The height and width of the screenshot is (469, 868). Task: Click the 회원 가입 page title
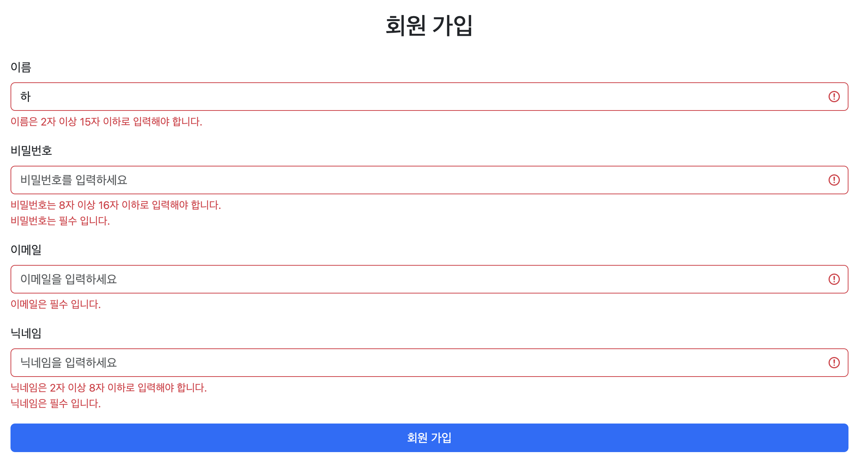430,24
